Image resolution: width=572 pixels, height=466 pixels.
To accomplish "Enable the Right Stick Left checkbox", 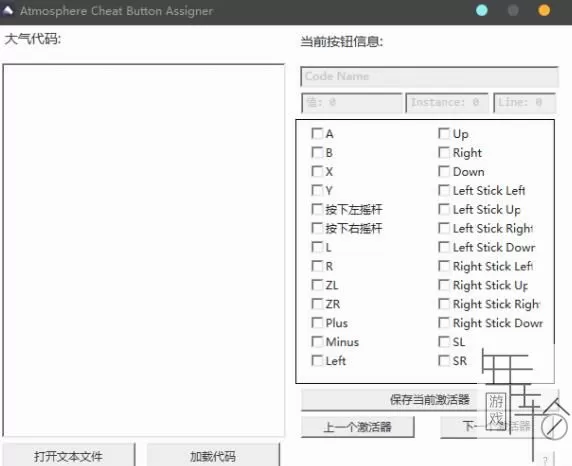I will click(444, 266).
